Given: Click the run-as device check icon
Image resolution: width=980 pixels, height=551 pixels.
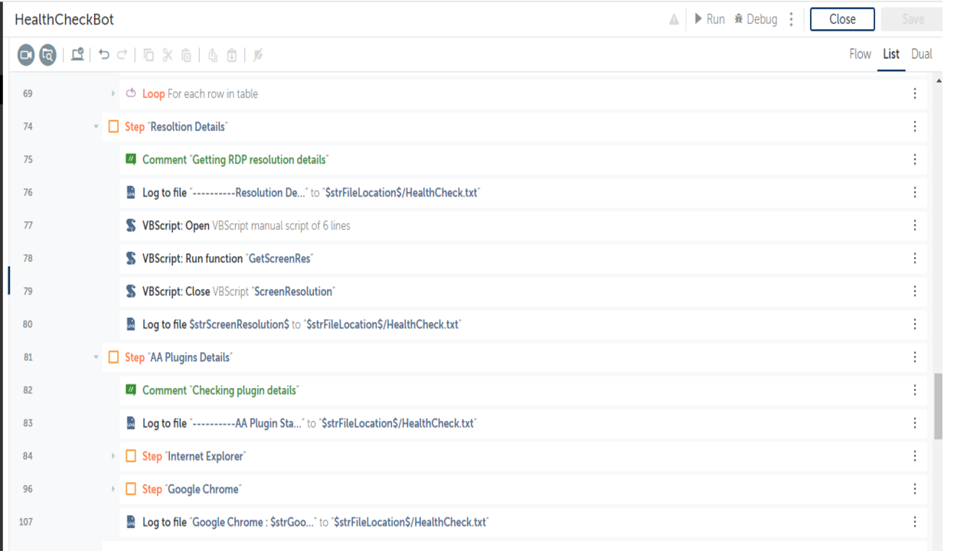Looking at the screenshot, I should point(77,54).
